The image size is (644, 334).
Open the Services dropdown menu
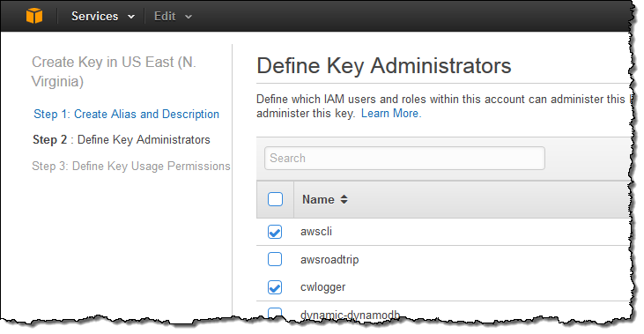[x=103, y=17]
